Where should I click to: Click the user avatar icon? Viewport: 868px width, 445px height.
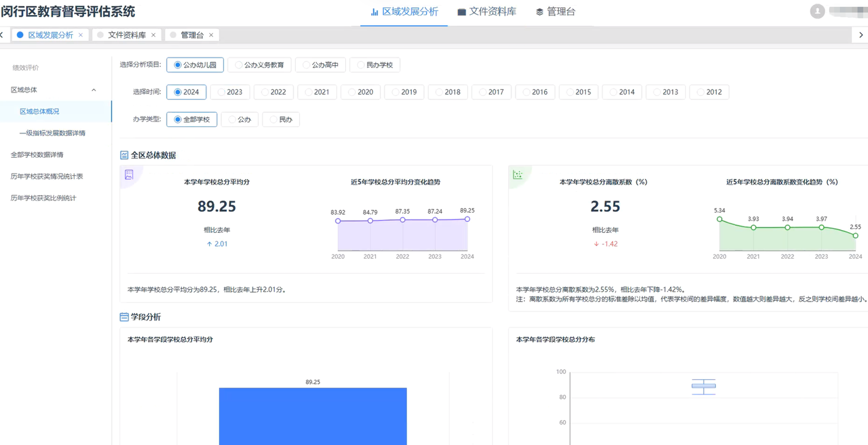817,11
